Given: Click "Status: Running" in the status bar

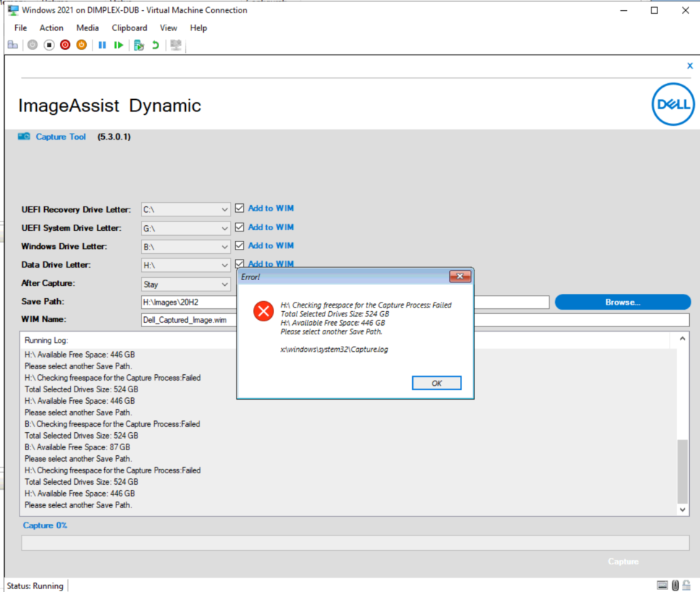Looking at the screenshot, I should (35, 585).
